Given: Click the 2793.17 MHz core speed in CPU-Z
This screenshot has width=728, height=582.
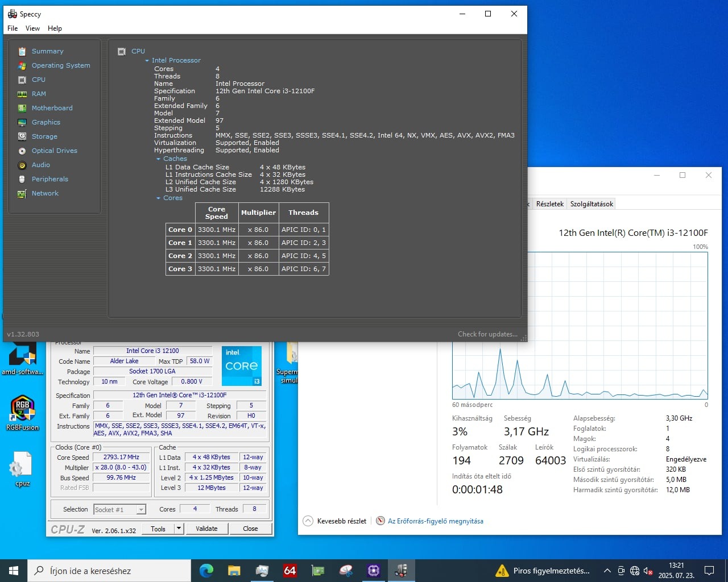Looking at the screenshot, I should tap(121, 457).
